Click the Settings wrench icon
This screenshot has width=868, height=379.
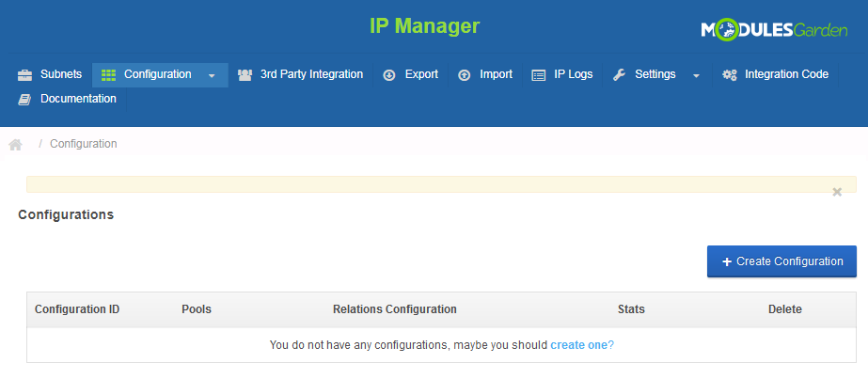point(619,75)
